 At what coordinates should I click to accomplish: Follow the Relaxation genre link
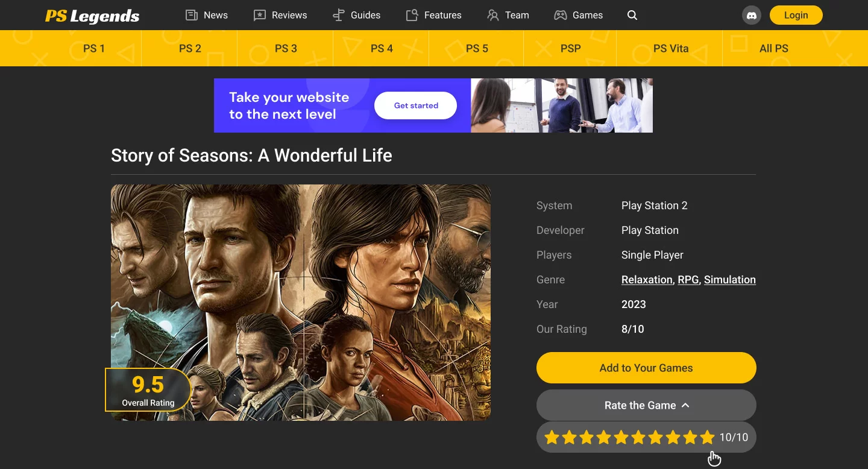pyautogui.click(x=647, y=280)
